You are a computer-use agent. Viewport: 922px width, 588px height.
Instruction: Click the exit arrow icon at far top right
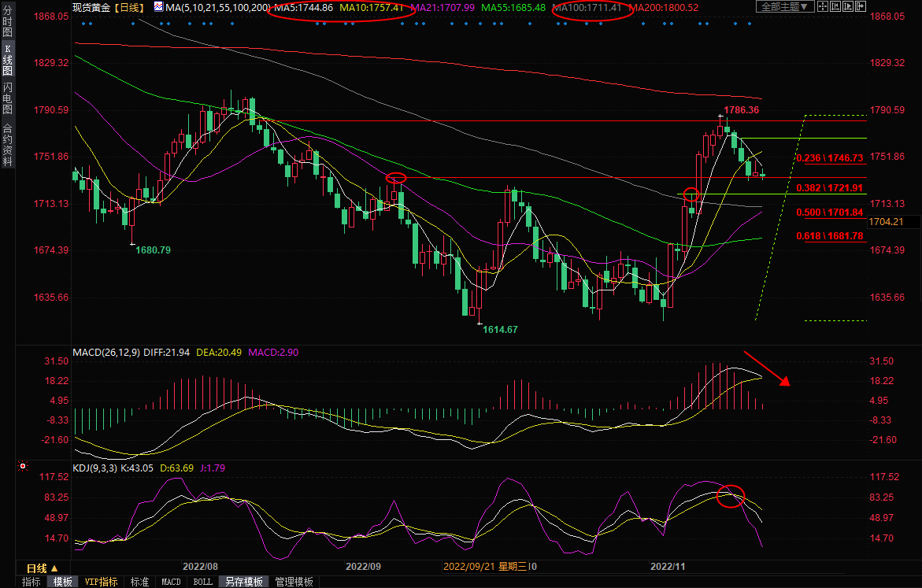(861, 6)
